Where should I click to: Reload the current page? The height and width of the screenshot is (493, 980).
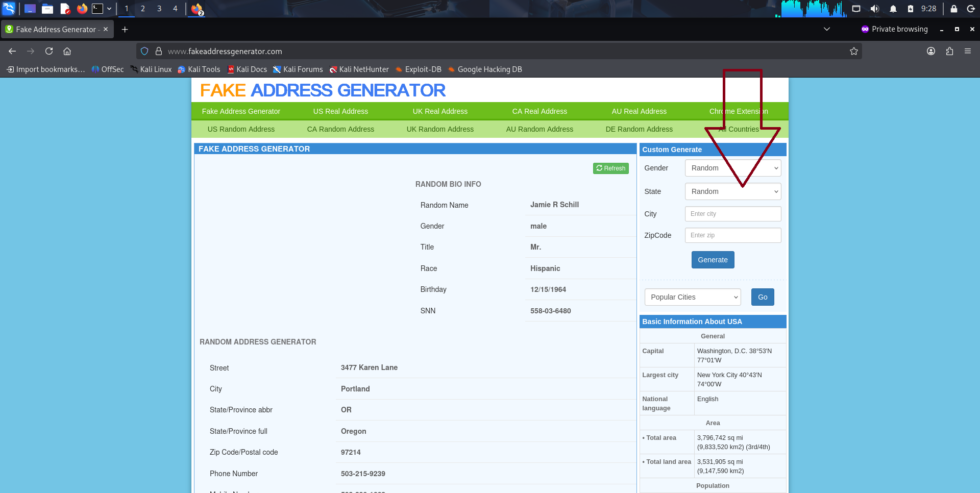tap(49, 51)
